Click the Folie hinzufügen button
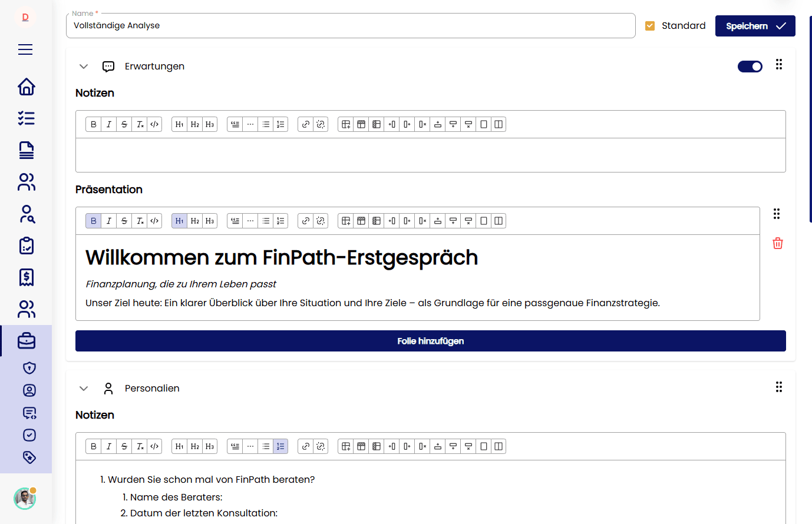812x524 pixels. click(430, 340)
